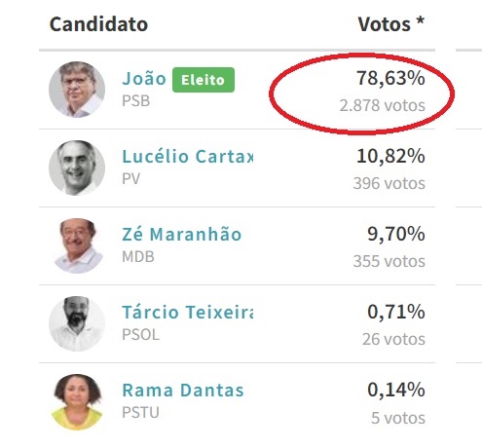Open Tárcio Teixeira's candidate photo
The height and width of the screenshot is (448, 482).
77,323
